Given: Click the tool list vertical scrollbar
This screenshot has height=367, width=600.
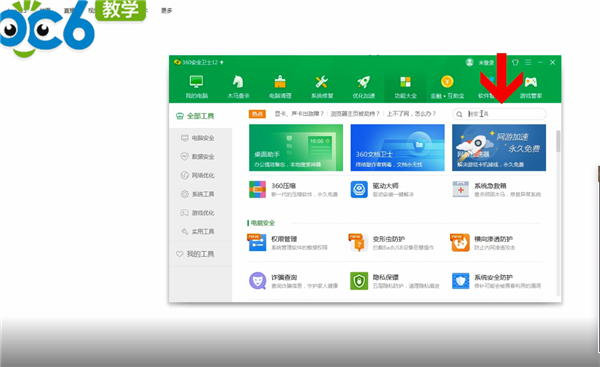Looking at the screenshot, I should (x=558, y=141).
